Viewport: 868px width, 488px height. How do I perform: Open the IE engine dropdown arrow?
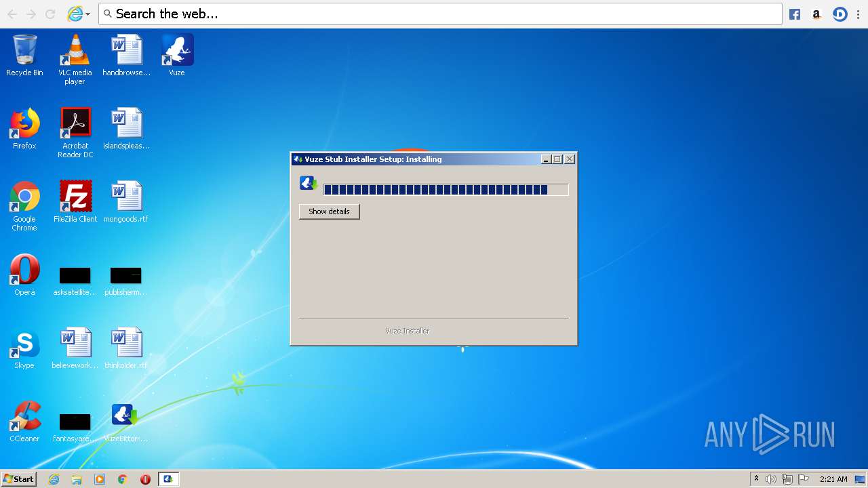(x=87, y=14)
